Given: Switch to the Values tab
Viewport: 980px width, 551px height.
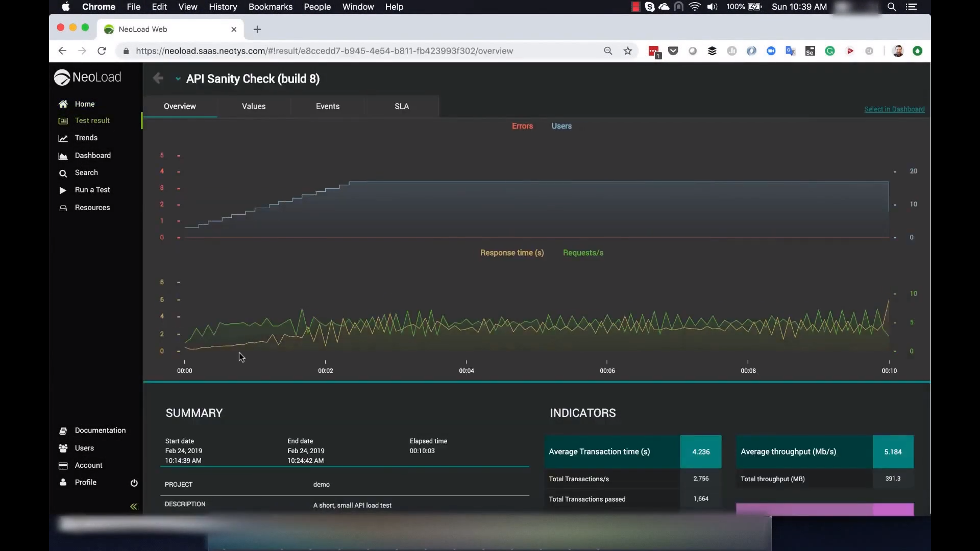Looking at the screenshot, I should [x=254, y=106].
